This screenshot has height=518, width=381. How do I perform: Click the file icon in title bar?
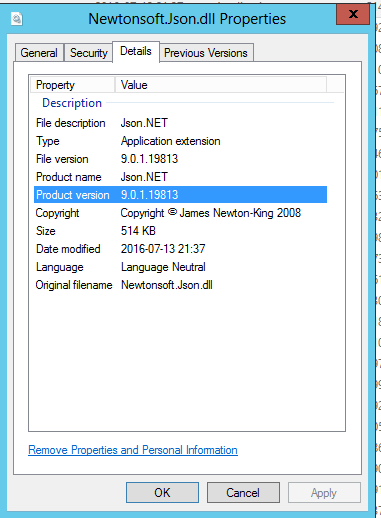[17, 19]
